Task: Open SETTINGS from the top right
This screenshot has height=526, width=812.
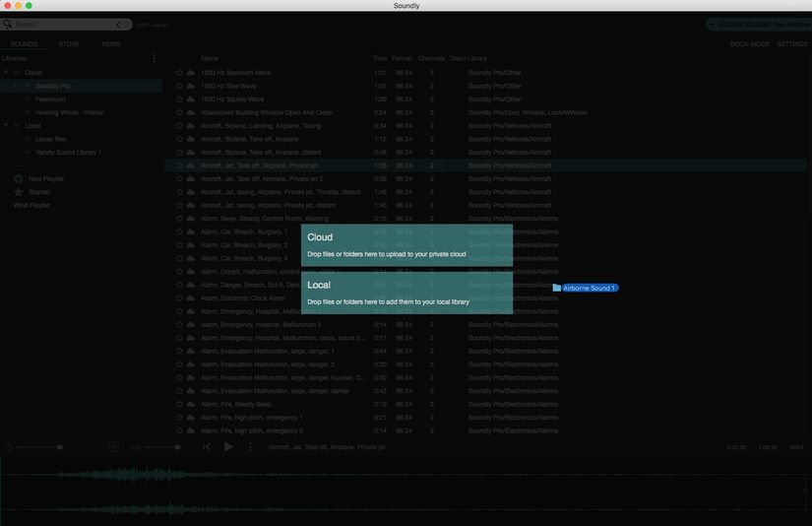Action: click(792, 44)
